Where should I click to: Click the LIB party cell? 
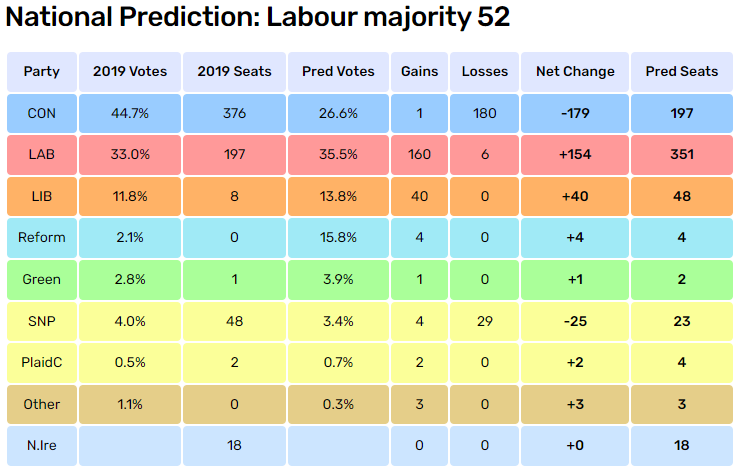click(x=41, y=197)
